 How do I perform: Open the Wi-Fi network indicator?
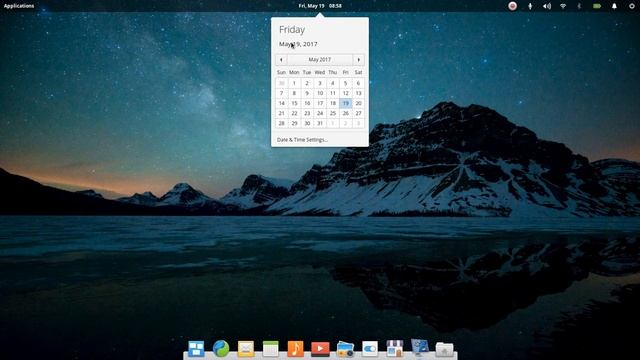(x=563, y=6)
